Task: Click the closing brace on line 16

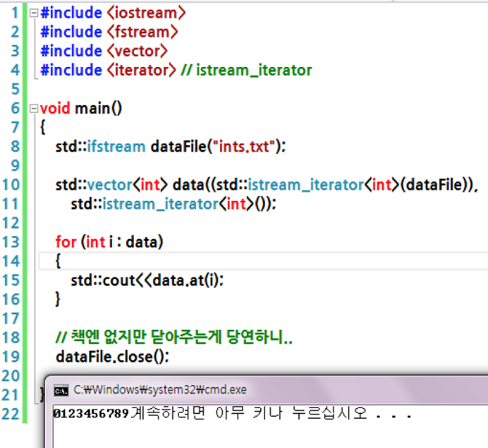Action: (58, 299)
